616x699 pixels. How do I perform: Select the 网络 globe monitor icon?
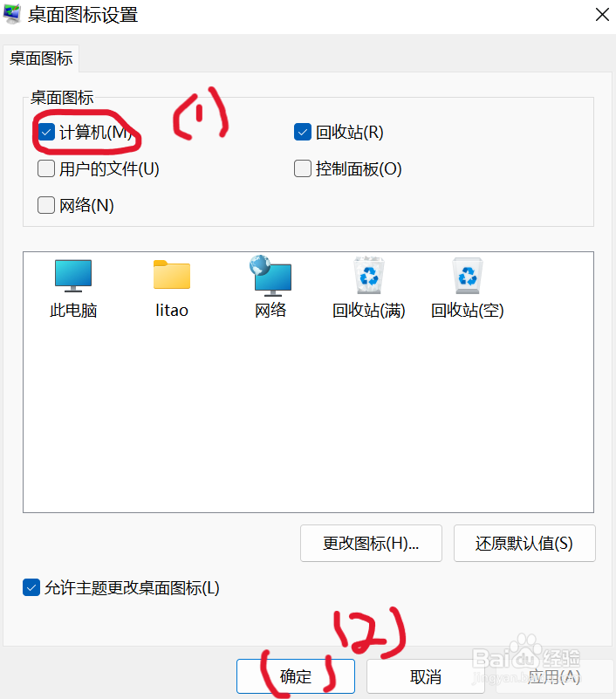click(x=270, y=276)
